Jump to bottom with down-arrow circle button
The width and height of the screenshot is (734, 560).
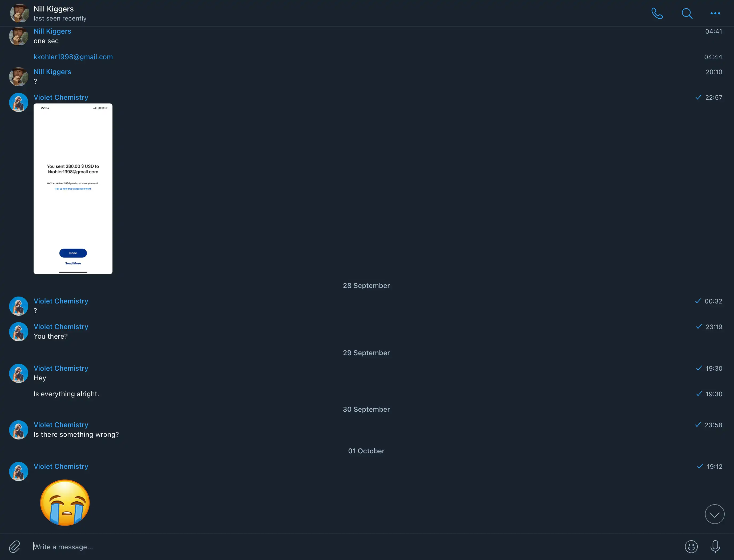pyautogui.click(x=714, y=514)
